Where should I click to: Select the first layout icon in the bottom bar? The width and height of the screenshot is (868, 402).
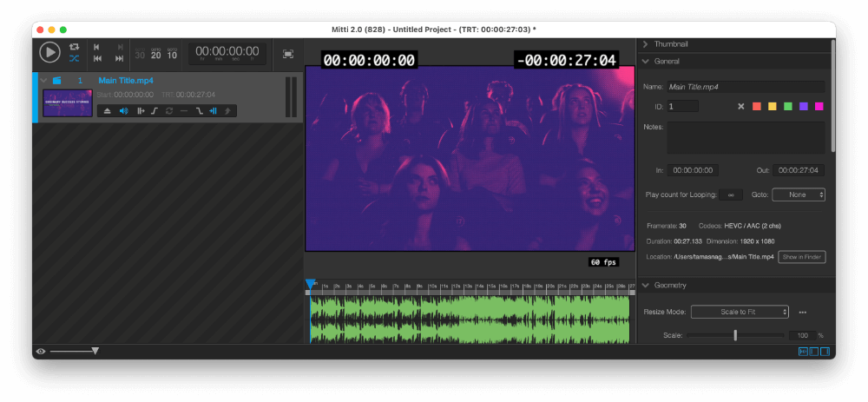[803, 351]
